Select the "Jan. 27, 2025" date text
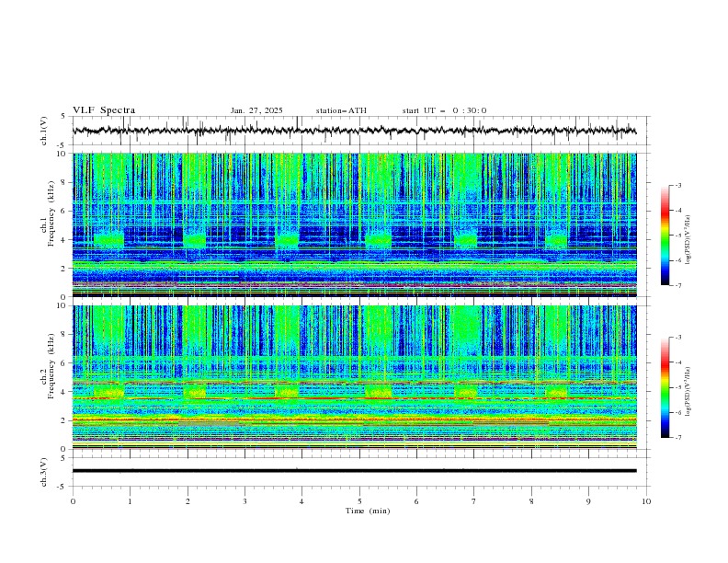 click(256, 110)
